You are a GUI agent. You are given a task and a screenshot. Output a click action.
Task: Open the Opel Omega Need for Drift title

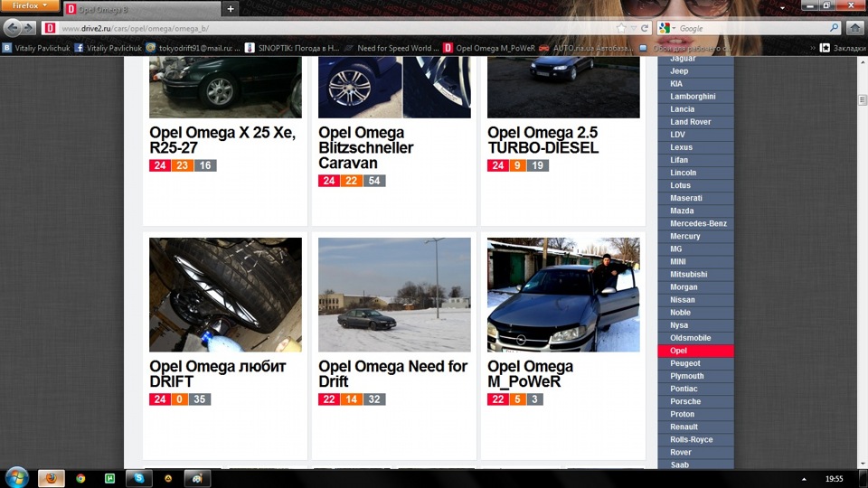coord(393,374)
